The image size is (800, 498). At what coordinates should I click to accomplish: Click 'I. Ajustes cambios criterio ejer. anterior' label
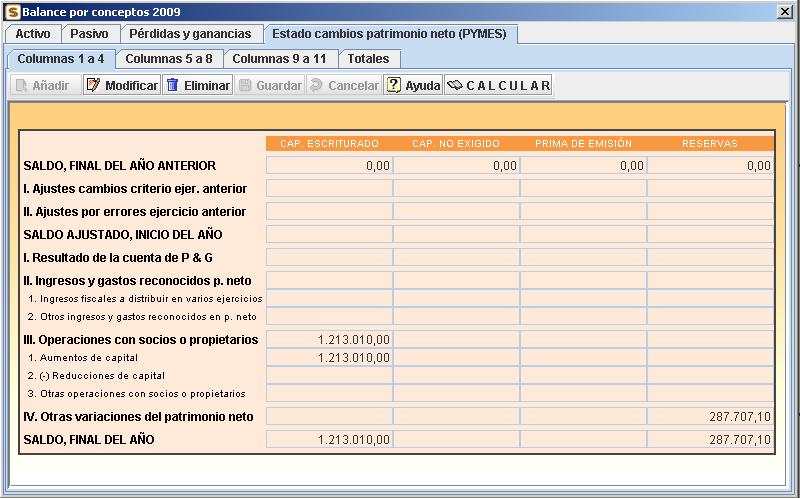click(135, 189)
